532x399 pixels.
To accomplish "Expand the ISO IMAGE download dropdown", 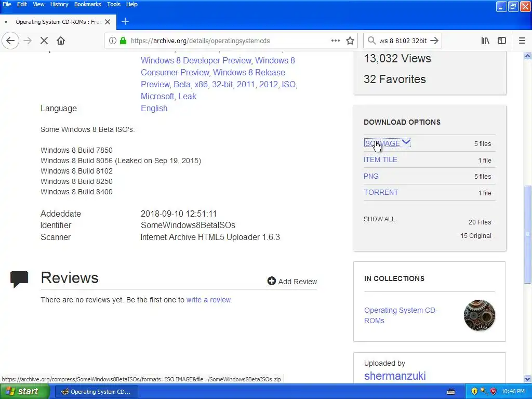I will (387, 143).
